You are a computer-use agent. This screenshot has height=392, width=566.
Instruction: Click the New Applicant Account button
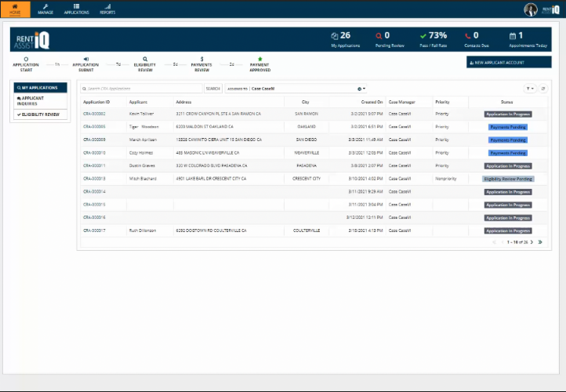tap(508, 62)
